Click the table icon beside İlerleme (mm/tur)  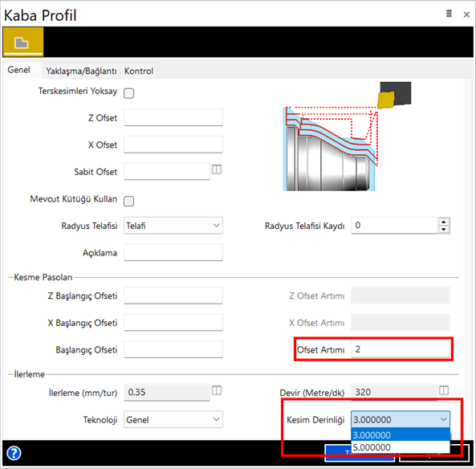coord(217,390)
